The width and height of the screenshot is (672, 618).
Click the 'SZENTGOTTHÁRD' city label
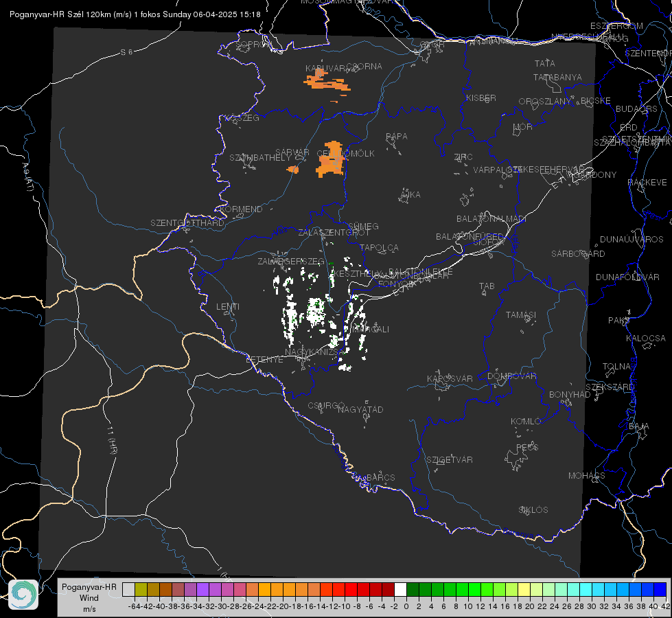coord(187,223)
